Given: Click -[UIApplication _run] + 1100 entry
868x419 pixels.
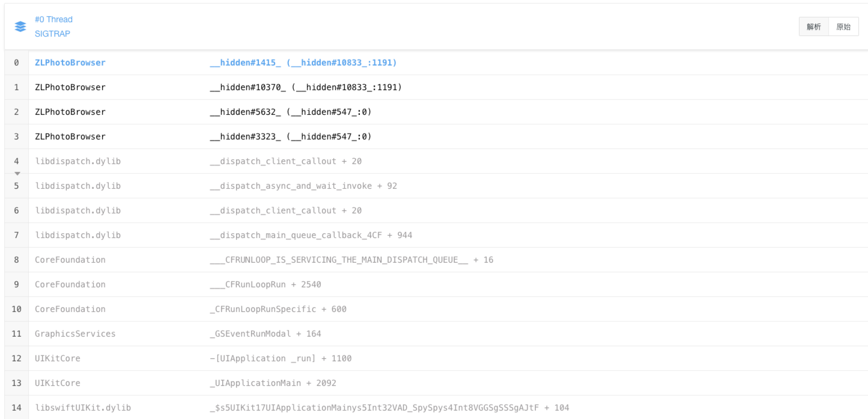Looking at the screenshot, I should (280, 358).
